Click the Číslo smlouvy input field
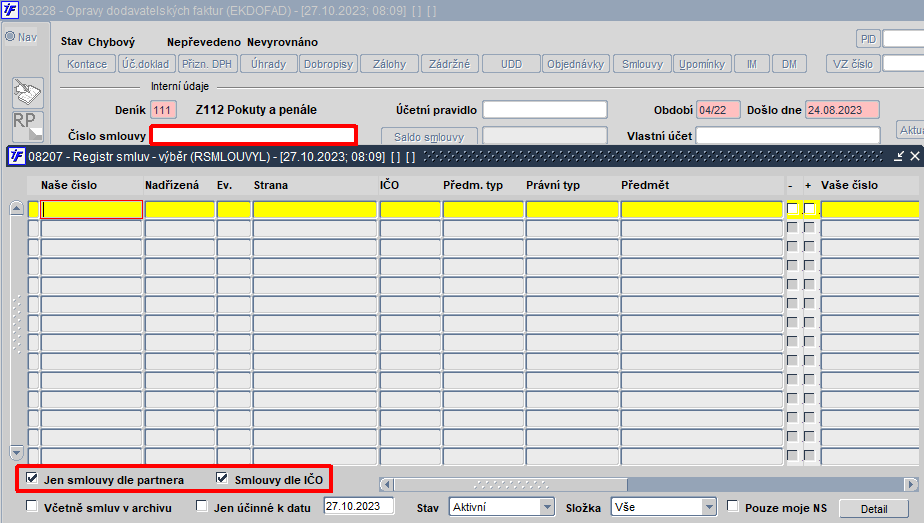924x523 pixels. pyautogui.click(x=253, y=135)
